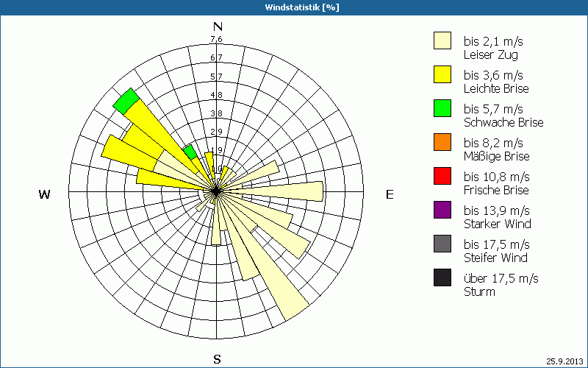The width and height of the screenshot is (588, 368).
Task: Click the pale yellow 'bis 2,1 m/s' swatch
Action: 442,40
